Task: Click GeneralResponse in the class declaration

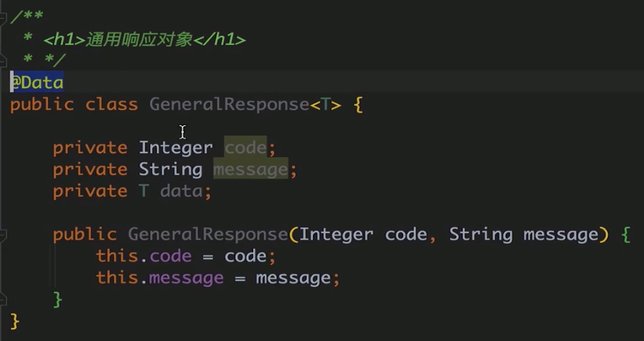Action: click(229, 104)
